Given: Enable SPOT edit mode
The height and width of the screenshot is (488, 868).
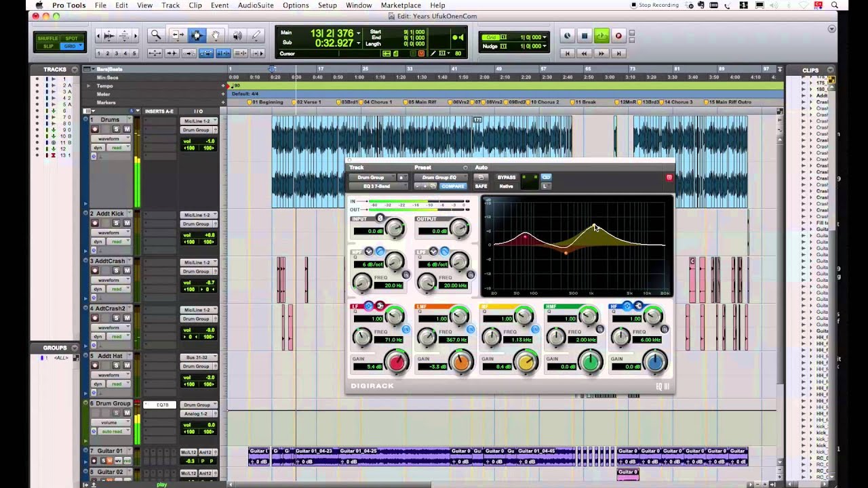Looking at the screenshot, I should click(x=71, y=39).
